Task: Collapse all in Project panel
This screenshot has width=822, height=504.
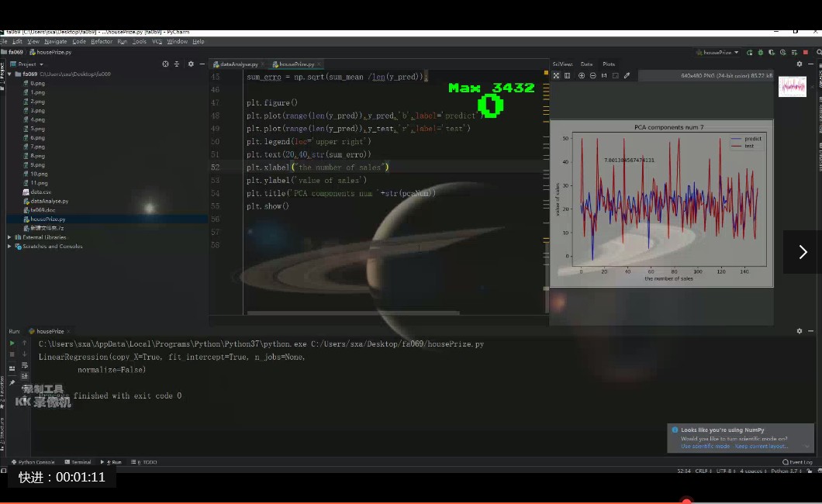Action: [x=177, y=64]
